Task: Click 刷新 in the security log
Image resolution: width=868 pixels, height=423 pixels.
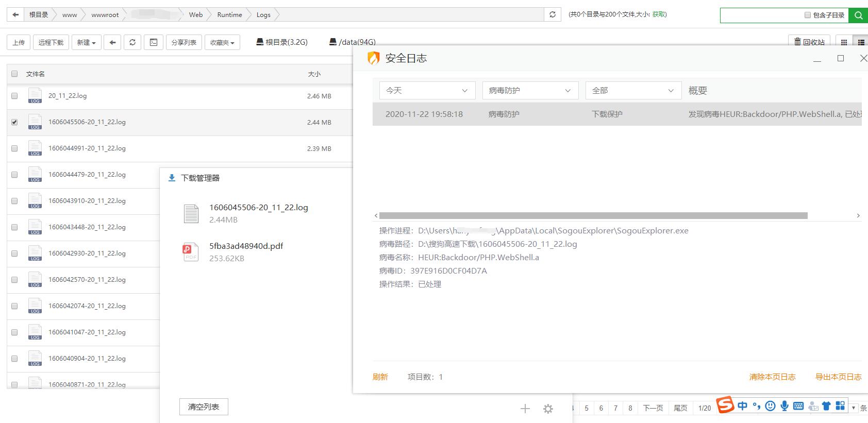Action: click(x=380, y=377)
